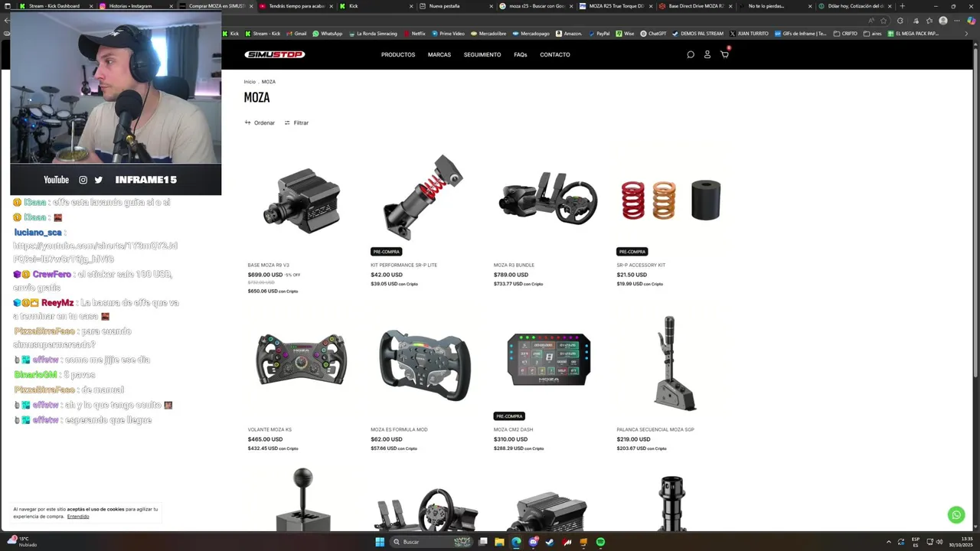Open the MARCAS menu
The height and width of the screenshot is (551, 980).
point(439,54)
